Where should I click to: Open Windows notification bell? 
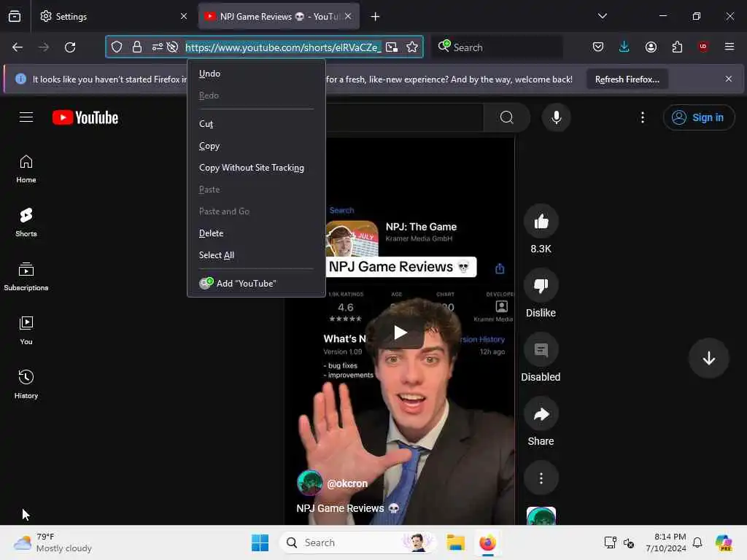point(697,542)
